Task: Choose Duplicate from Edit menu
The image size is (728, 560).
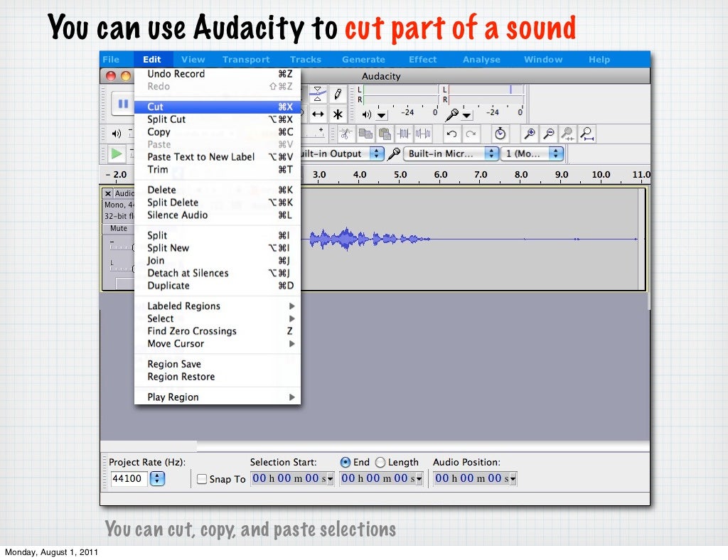Action: pyautogui.click(x=218, y=286)
